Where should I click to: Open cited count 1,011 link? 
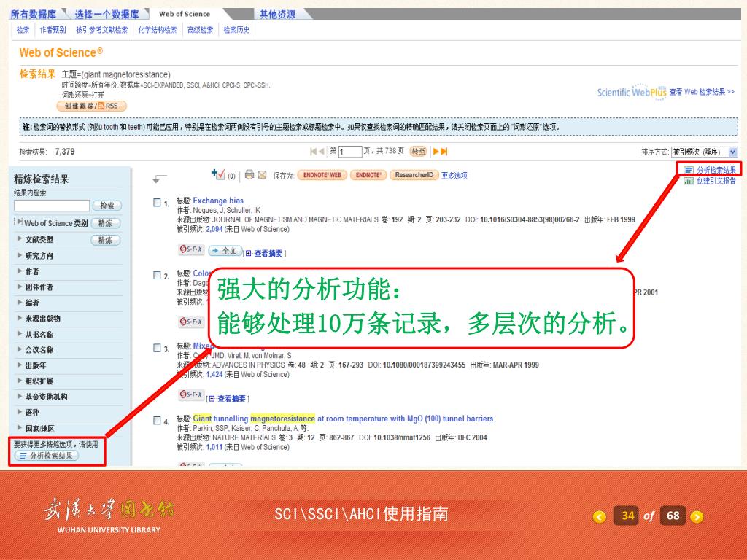coord(214,447)
